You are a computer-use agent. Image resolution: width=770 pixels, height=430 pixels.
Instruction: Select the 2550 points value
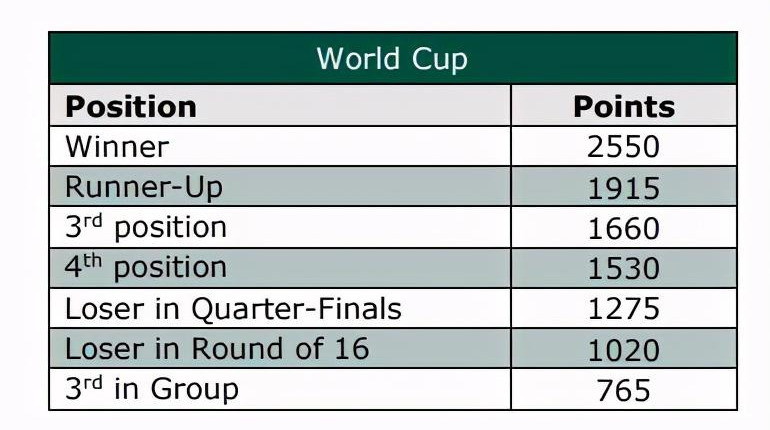tap(623, 147)
